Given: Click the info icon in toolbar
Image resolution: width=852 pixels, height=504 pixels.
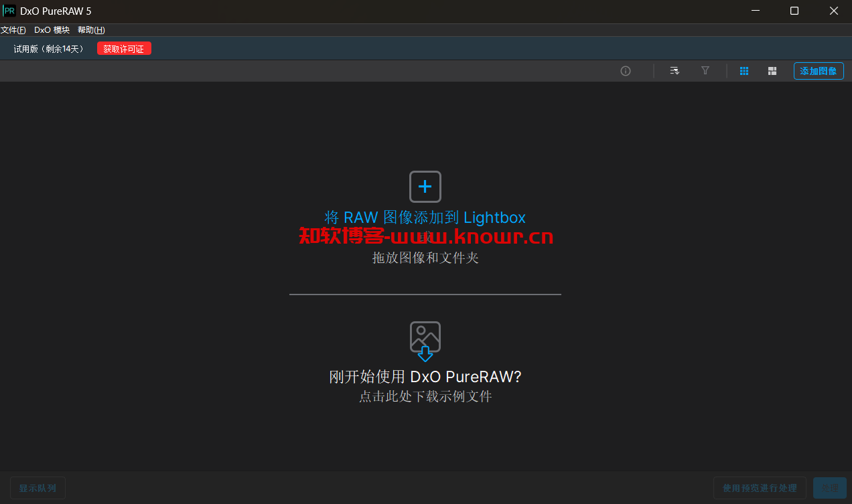Looking at the screenshot, I should [626, 71].
